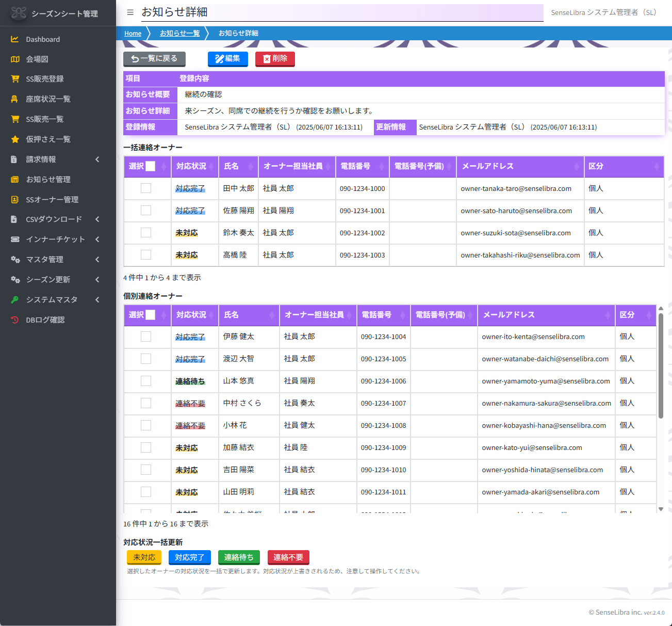The height and width of the screenshot is (626, 672).
Task: Select the checkbox for 山本 悠真 row
Action: (146, 381)
